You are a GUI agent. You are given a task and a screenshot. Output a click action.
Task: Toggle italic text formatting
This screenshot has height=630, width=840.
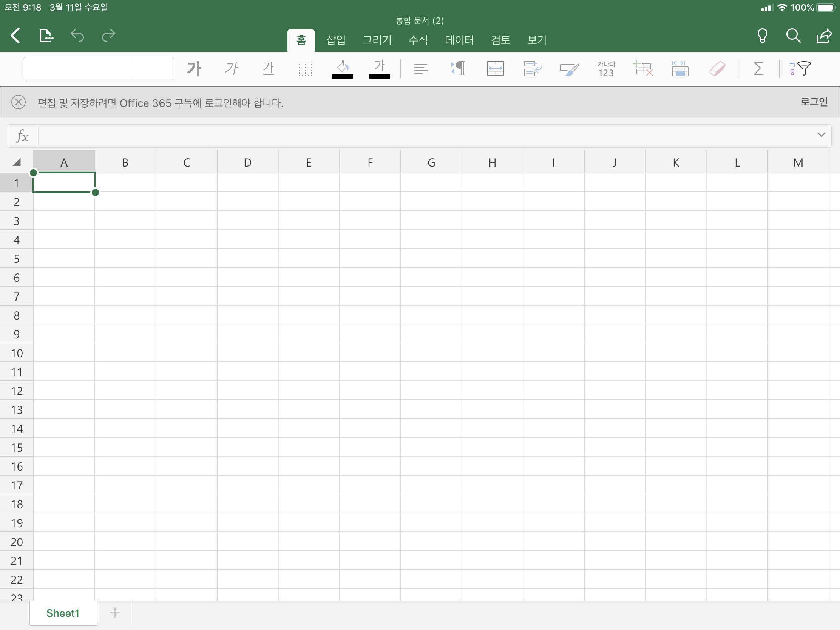pyautogui.click(x=231, y=69)
